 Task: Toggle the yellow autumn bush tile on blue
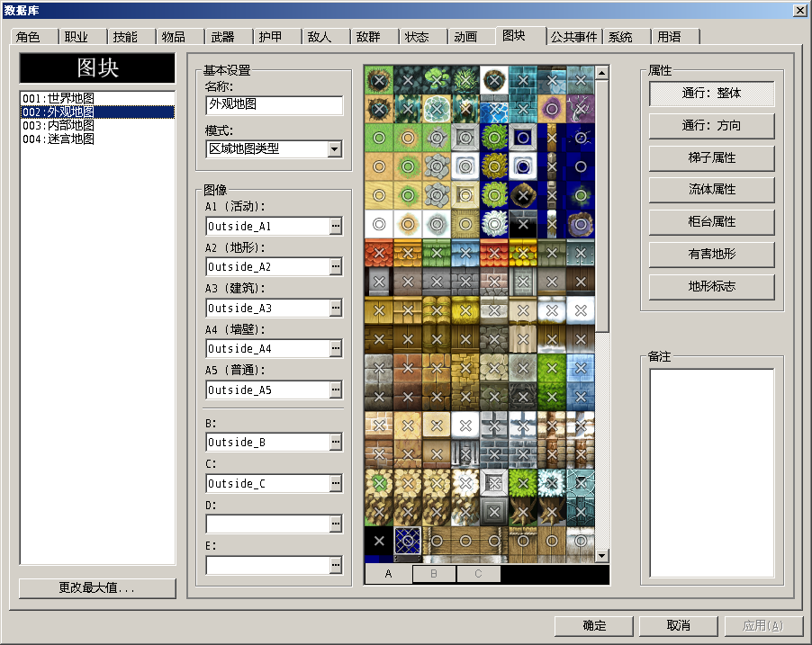pos(494,166)
